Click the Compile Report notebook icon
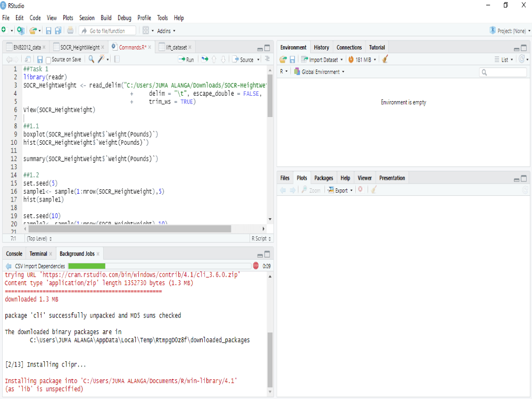This screenshot has width=532, height=399. click(117, 59)
